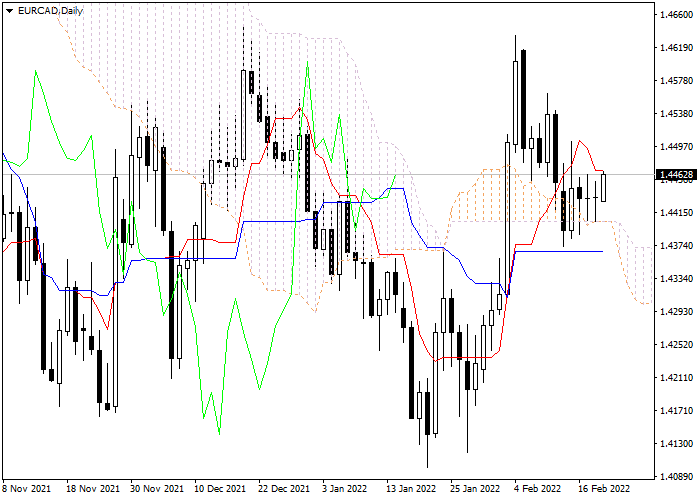Click price axis value 1.41300
The image size is (700, 500).
(676, 444)
